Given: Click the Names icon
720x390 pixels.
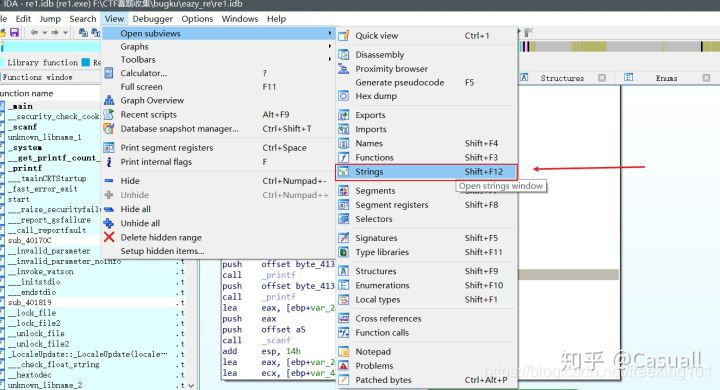Looking at the screenshot, I should 343,143.
